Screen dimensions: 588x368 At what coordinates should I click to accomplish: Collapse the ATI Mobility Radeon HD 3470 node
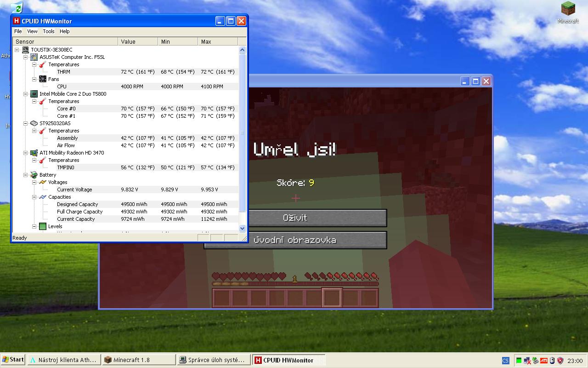26,153
